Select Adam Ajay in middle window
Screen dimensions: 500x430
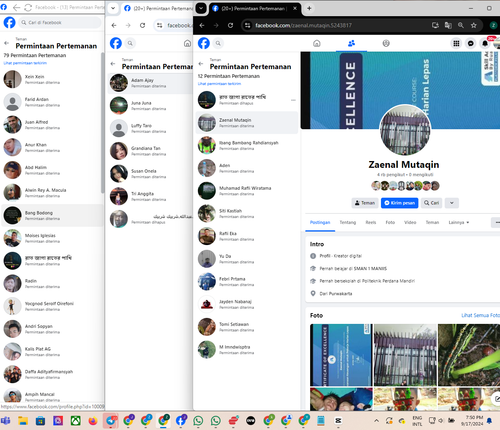coord(151,83)
